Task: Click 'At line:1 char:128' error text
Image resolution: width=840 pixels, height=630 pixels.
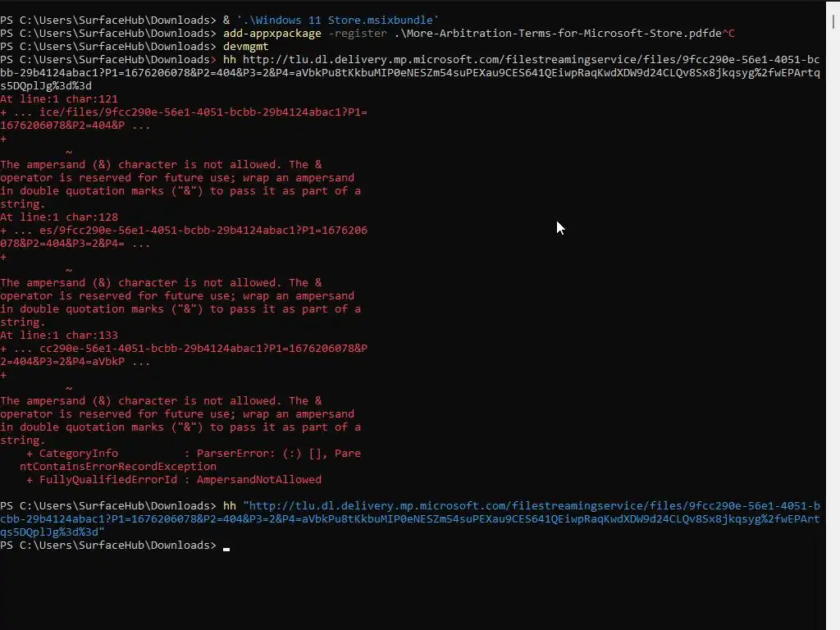Action: (x=59, y=217)
